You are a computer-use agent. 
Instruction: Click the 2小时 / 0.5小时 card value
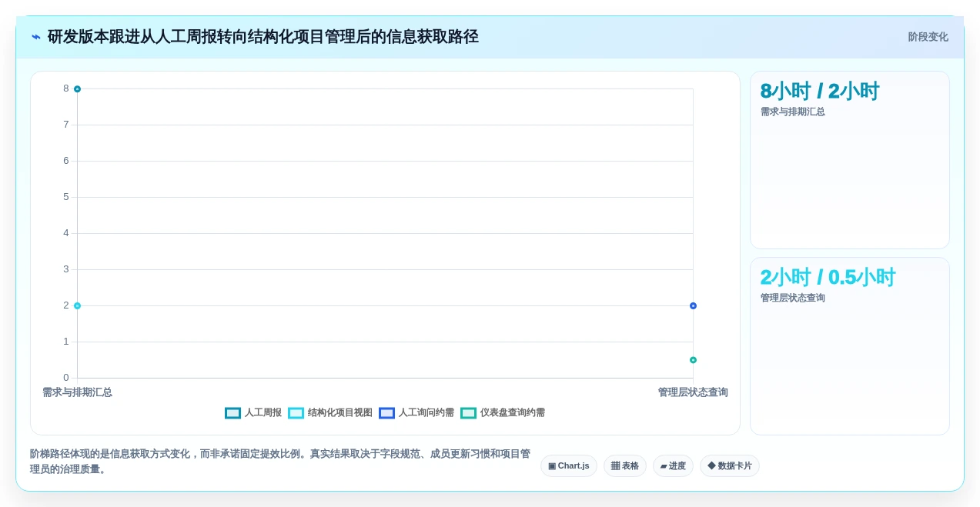tap(828, 278)
